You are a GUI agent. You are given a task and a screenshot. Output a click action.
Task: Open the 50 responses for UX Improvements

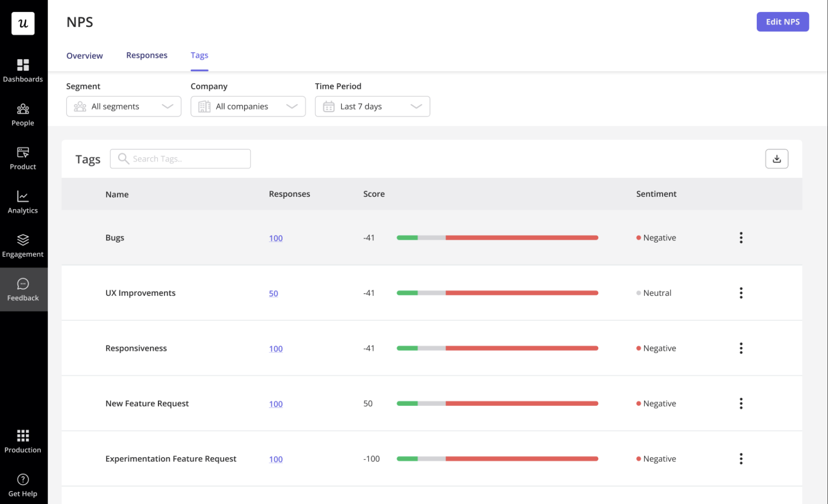click(x=273, y=293)
